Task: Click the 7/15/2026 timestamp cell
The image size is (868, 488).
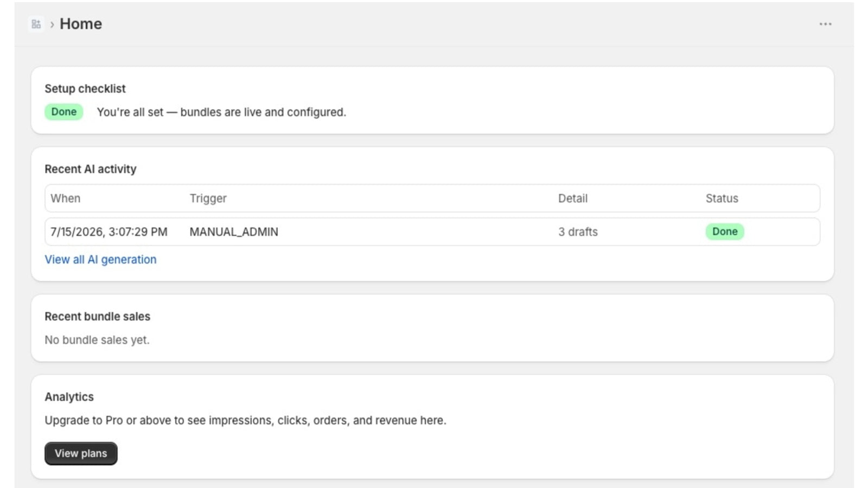Action: click(109, 232)
